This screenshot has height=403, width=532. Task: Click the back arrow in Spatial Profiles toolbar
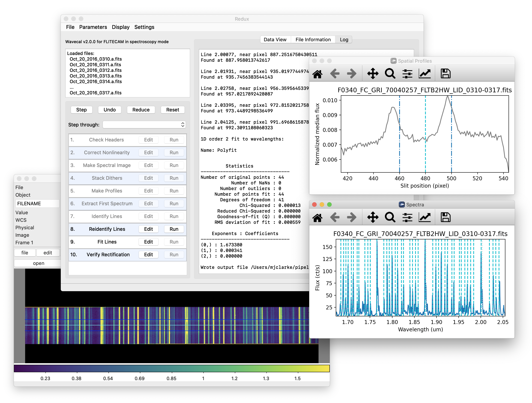(335, 73)
